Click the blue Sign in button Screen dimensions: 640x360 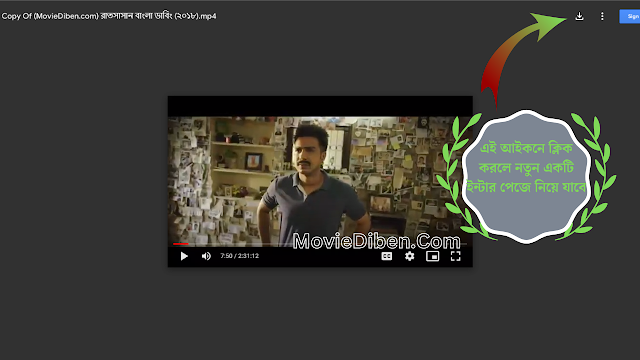630,16
